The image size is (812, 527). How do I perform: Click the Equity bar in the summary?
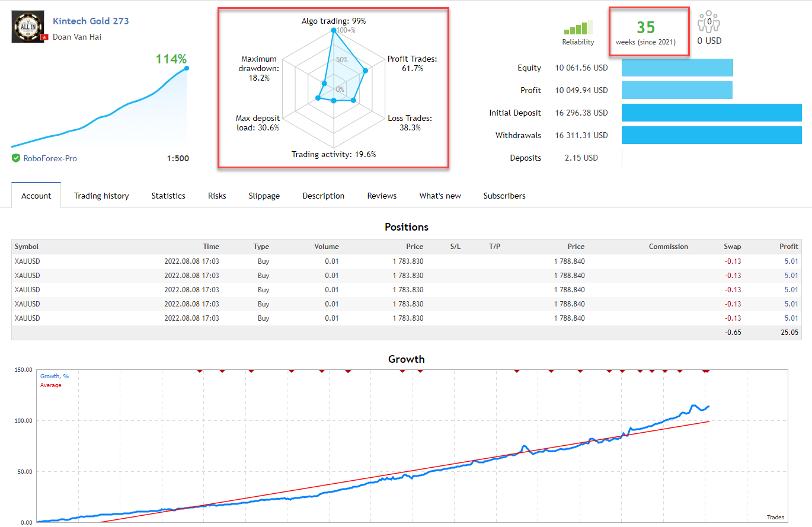click(x=677, y=68)
